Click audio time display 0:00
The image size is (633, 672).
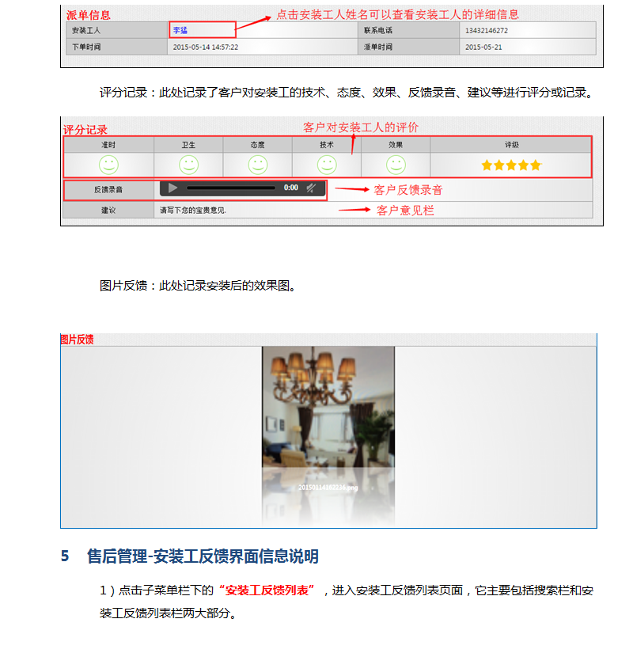point(291,188)
